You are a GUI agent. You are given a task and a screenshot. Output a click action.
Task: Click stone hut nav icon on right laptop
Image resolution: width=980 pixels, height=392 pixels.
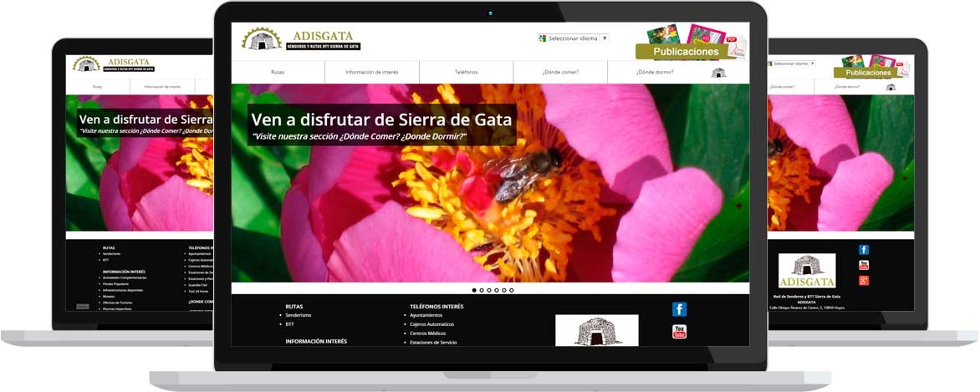click(891, 87)
